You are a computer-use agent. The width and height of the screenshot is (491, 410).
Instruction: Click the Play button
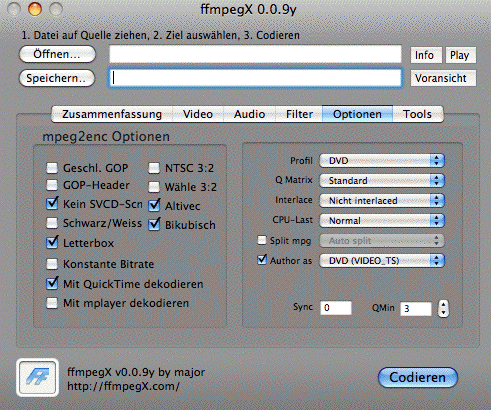[461, 55]
